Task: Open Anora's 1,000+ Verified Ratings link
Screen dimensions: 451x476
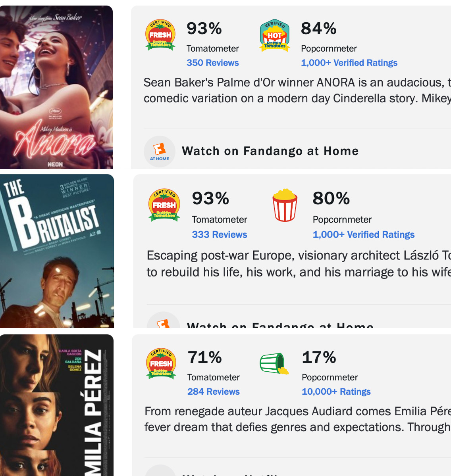Action: [349, 63]
